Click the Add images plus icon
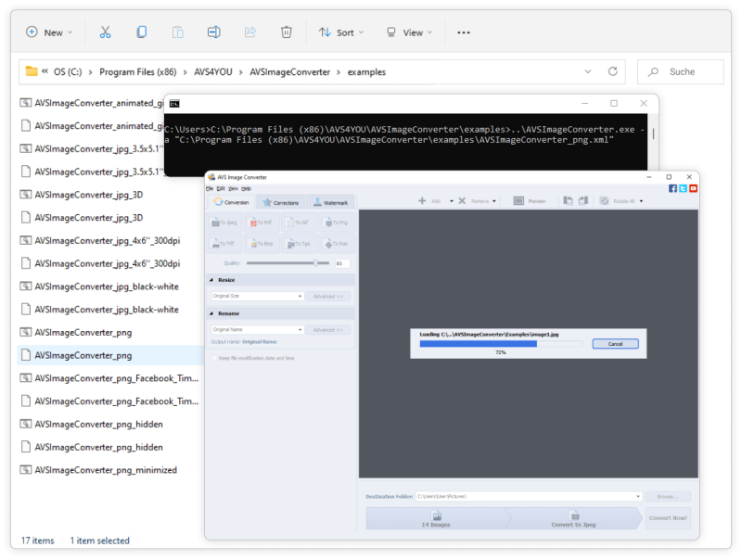The height and width of the screenshot is (560, 742). pyautogui.click(x=422, y=201)
